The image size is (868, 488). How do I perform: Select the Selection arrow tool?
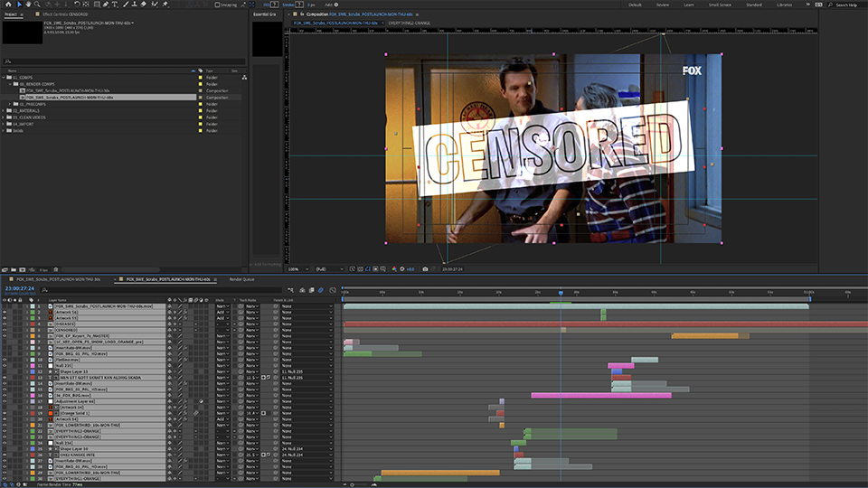[x=19, y=5]
